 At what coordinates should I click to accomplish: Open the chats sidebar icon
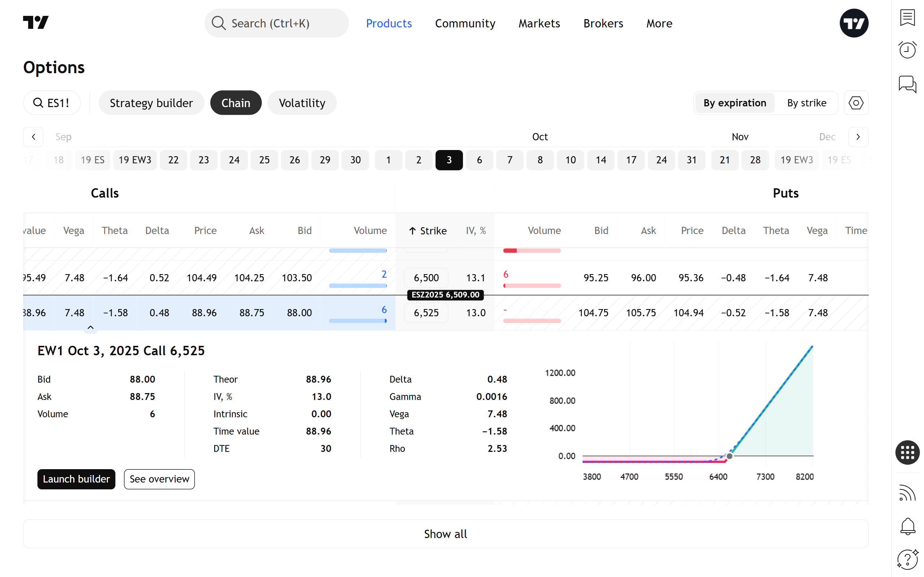coord(907,84)
